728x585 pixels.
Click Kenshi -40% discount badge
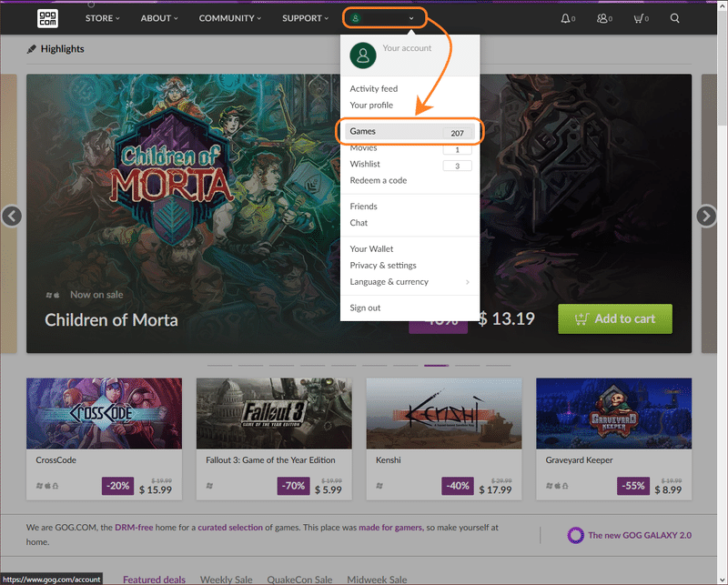[x=458, y=486]
